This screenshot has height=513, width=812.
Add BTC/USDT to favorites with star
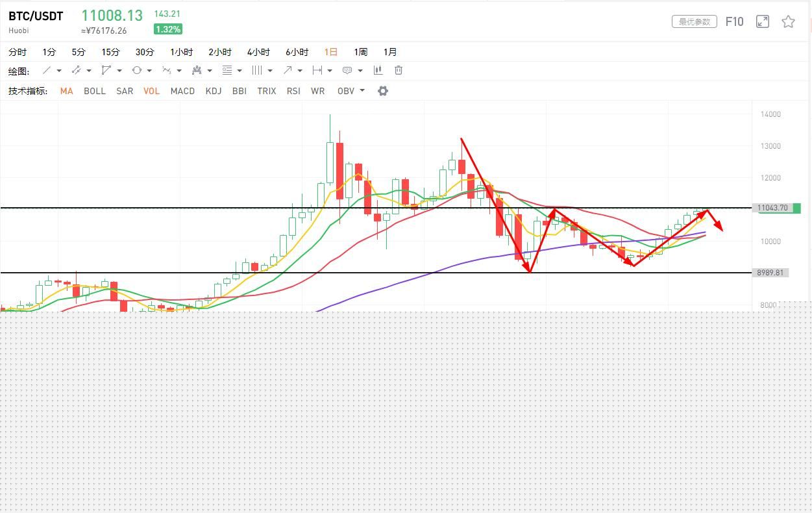pos(788,21)
